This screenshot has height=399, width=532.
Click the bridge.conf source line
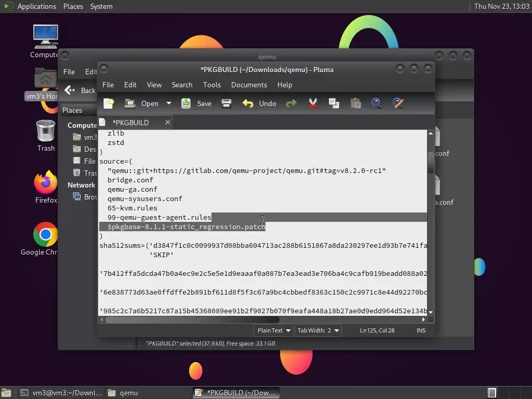[130, 180]
